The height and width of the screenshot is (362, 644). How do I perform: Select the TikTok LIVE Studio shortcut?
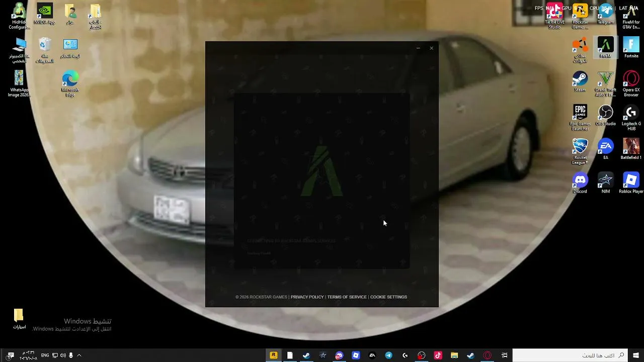coord(554,17)
